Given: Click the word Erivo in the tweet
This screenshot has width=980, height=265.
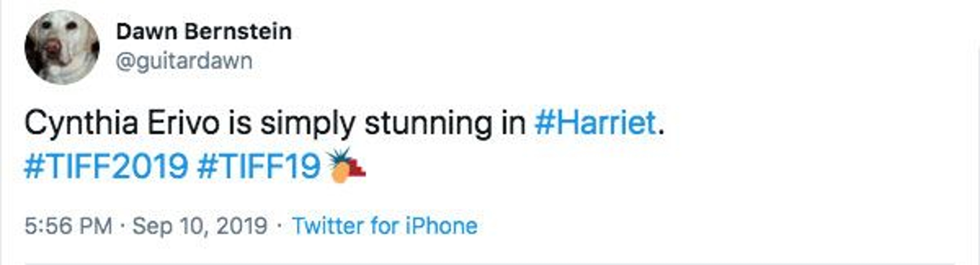Looking at the screenshot, I should 183,123.
